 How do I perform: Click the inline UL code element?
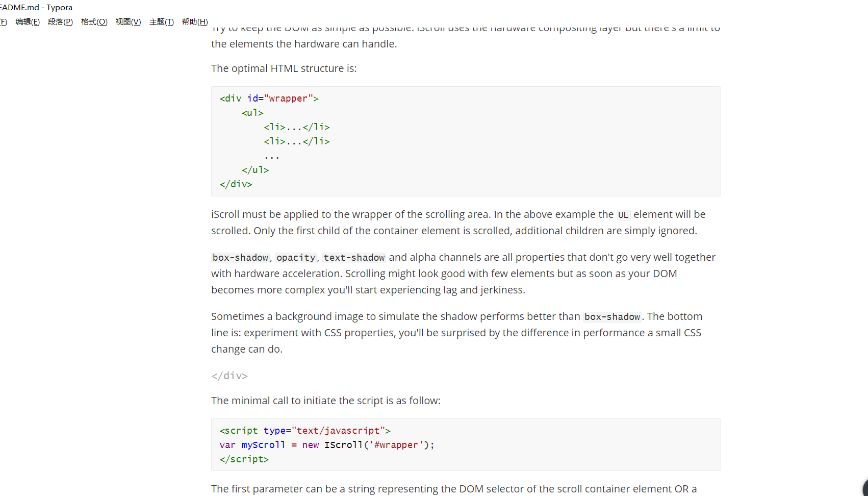623,215
